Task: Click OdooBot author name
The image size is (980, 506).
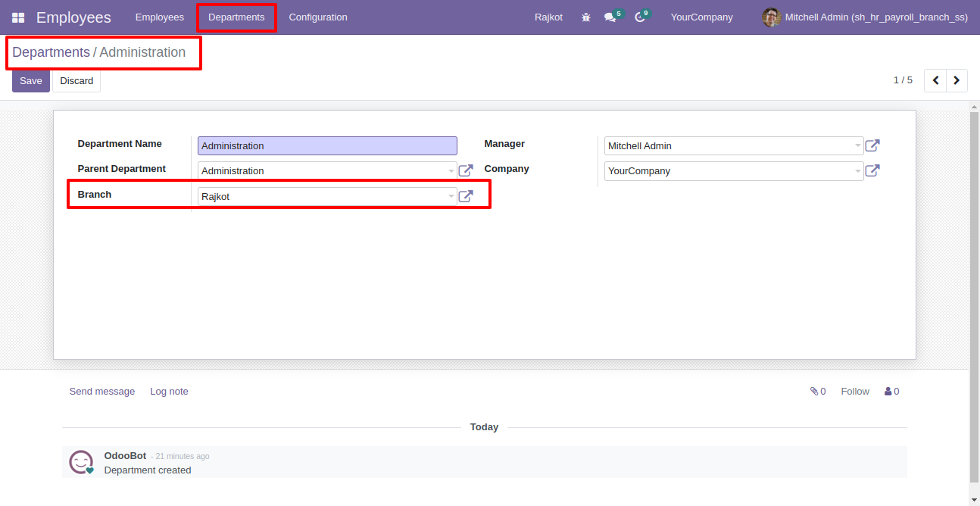Action: [125, 456]
